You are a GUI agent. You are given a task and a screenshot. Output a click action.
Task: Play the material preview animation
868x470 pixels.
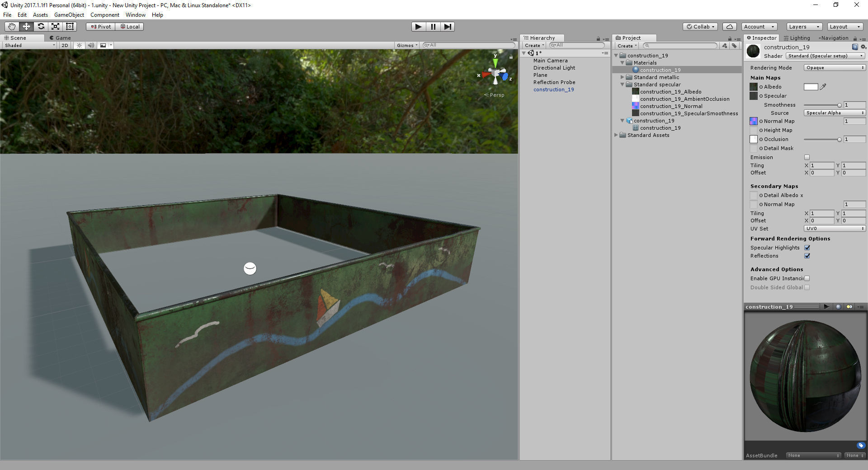[826, 307]
